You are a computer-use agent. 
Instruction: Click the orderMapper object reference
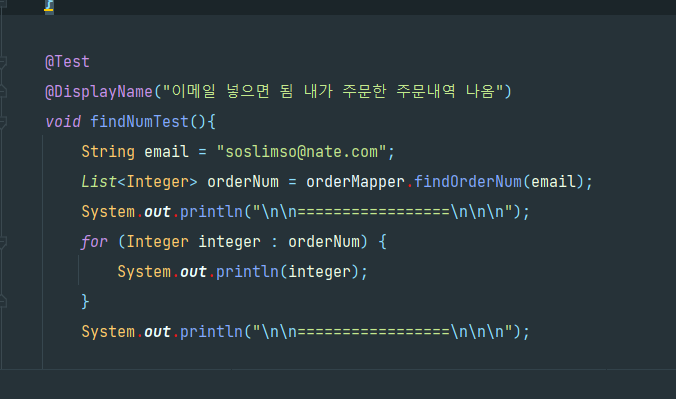pyautogui.click(x=355, y=182)
